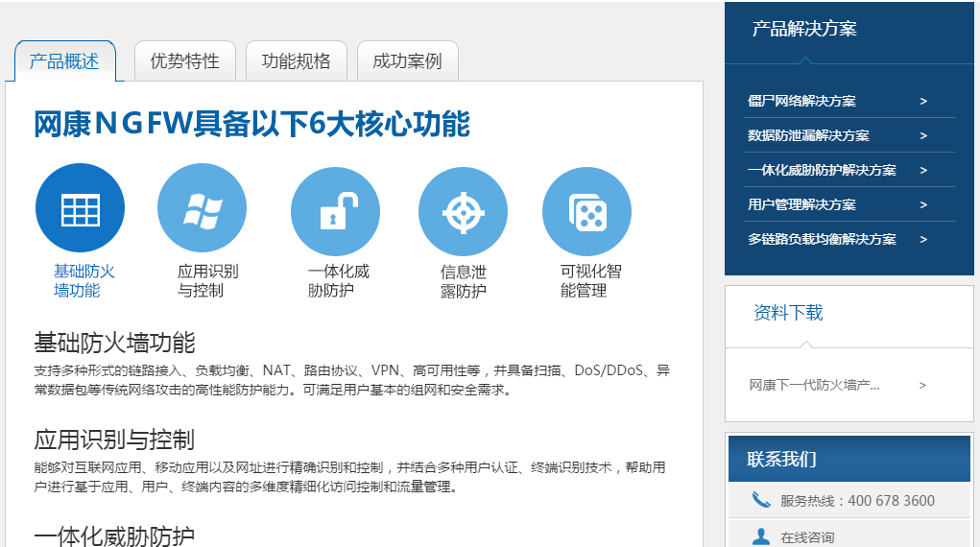Click the 服务热线:400 678 3600 text

tap(857, 501)
